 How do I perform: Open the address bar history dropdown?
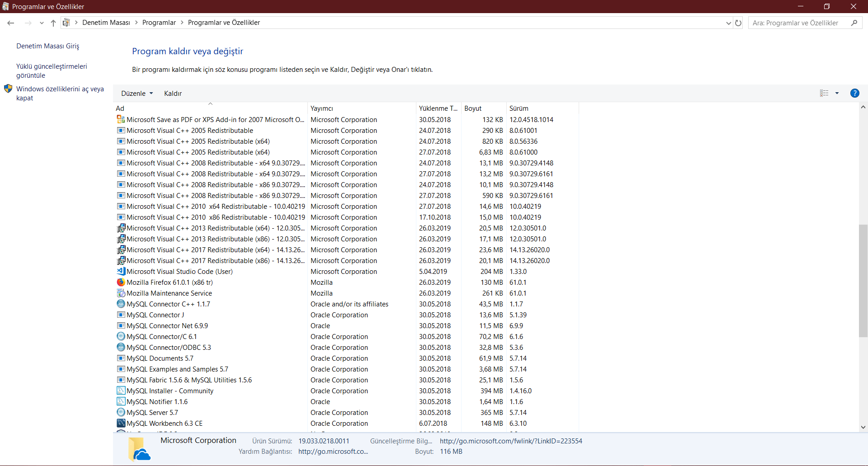(x=728, y=23)
